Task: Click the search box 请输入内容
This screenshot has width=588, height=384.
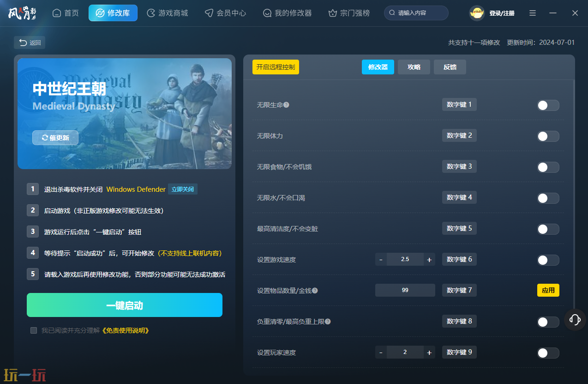Action: (x=416, y=13)
